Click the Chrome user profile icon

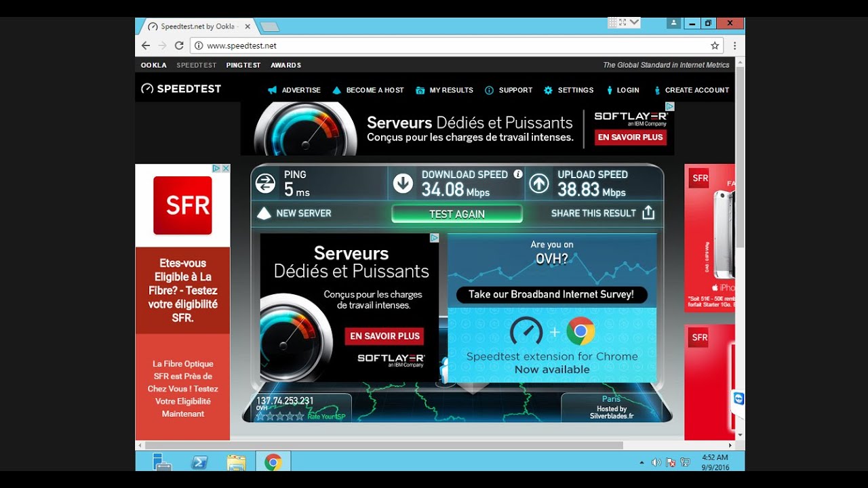point(673,23)
